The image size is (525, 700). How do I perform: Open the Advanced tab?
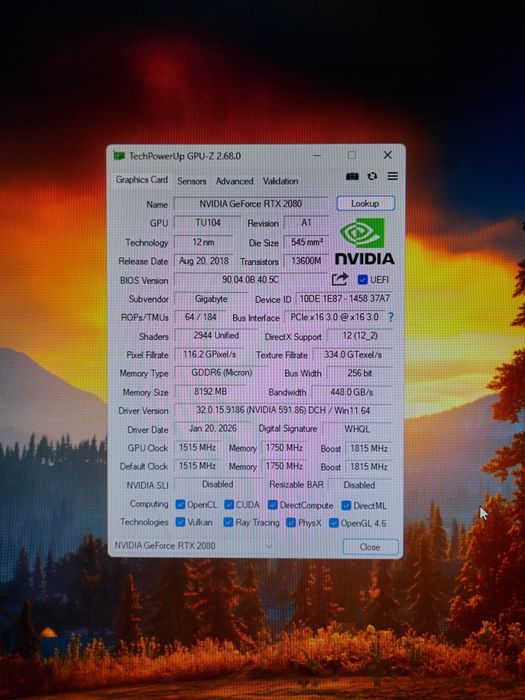(234, 181)
